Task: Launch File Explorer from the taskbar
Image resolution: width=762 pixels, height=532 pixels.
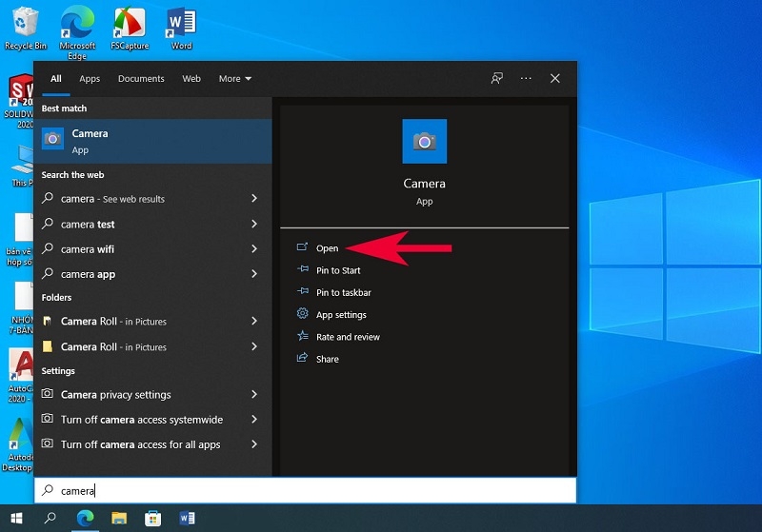Action: 119,519
